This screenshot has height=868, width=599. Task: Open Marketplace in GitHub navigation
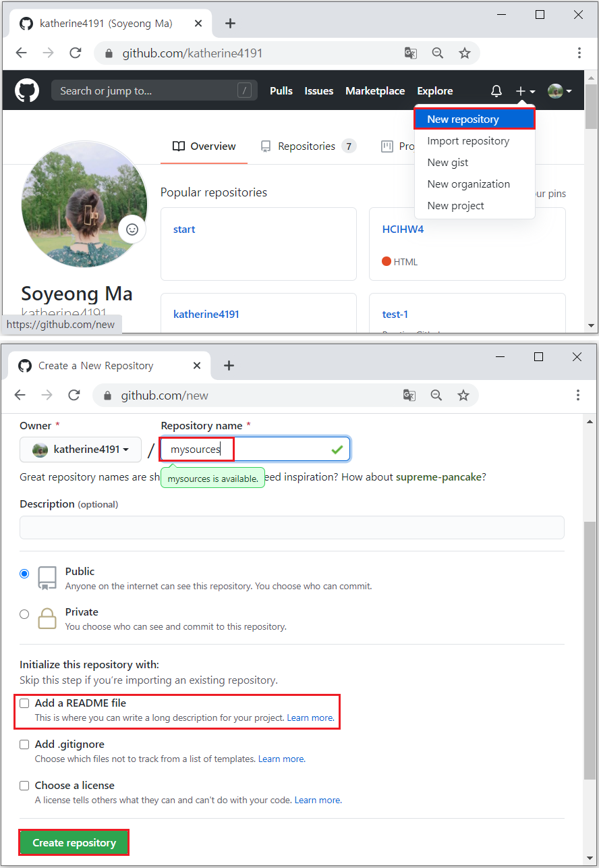(375, 91)
